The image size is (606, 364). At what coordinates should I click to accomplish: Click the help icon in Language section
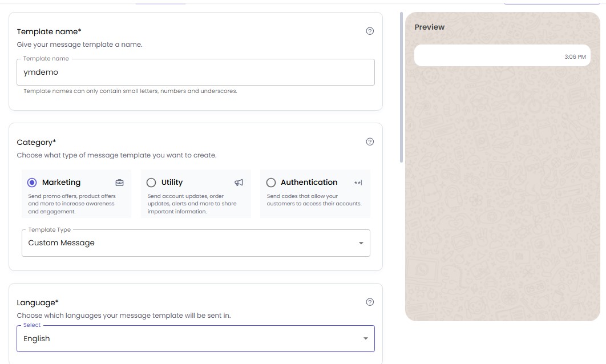(370, 302)
